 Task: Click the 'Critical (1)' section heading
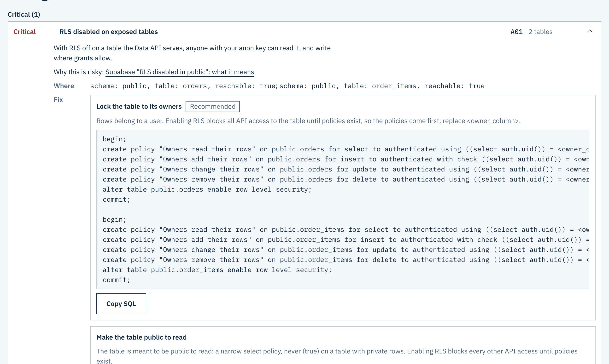tap(24, 14)
